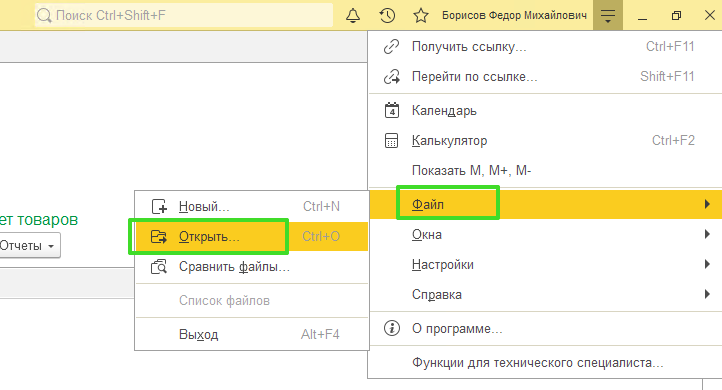Viewport: 722px width, 390px height.
Task: Restore the application window size
Action: pyautogui.click(x=676, y=16)
